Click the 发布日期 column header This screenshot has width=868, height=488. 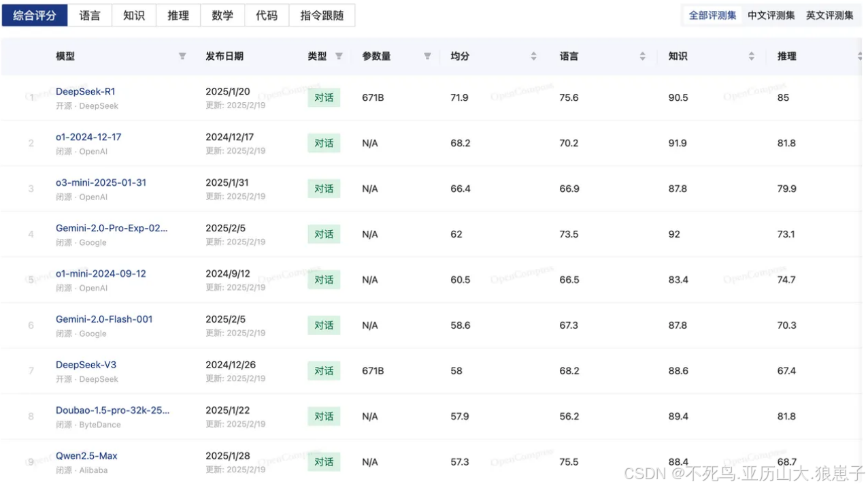[x=224, y=56]
